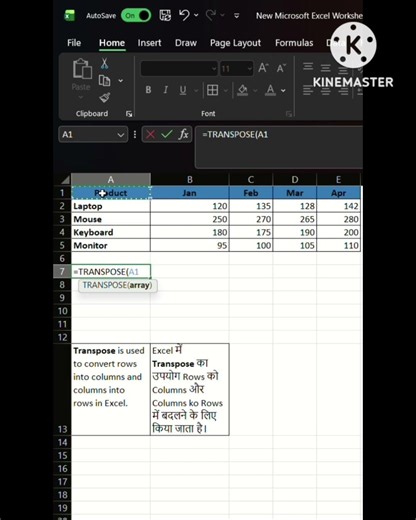This screenshot has height=520, width=416.
Task: Toggle Underline formatting
Action: tap(183, 90)
